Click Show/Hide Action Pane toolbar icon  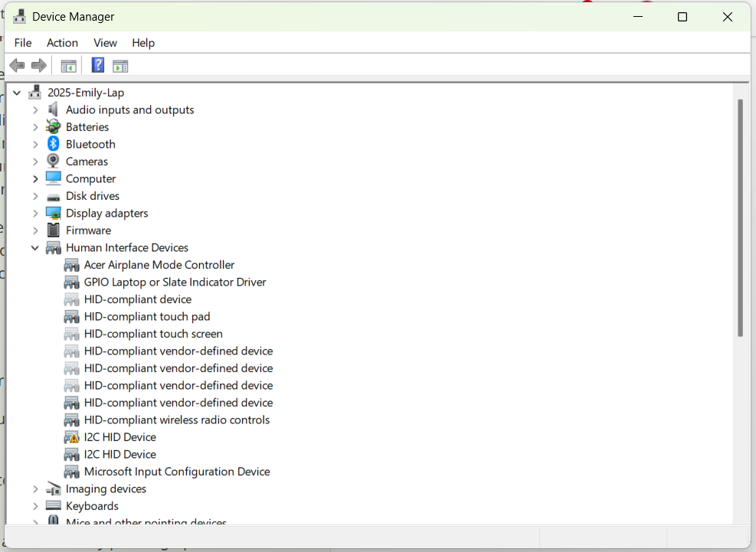[120, 66]
